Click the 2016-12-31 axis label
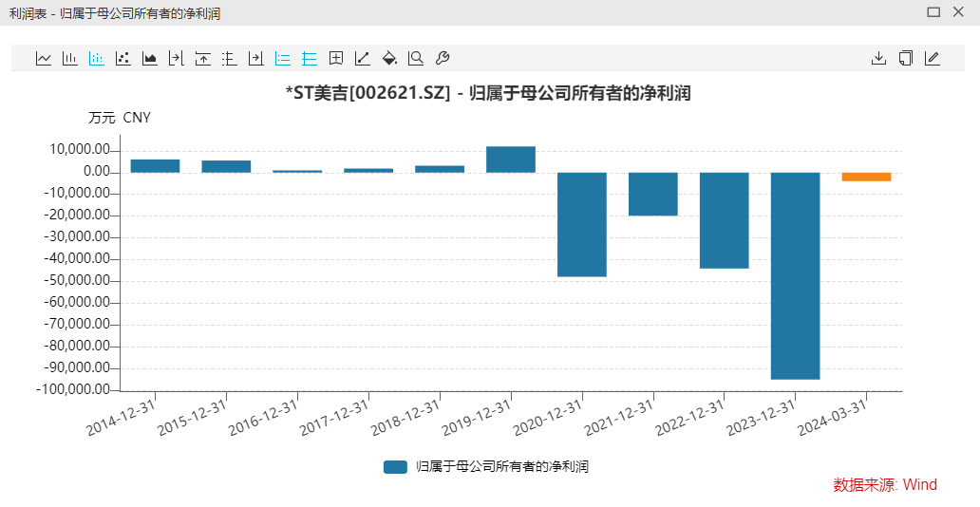This screenshot has height=507, width=980. 262,418
